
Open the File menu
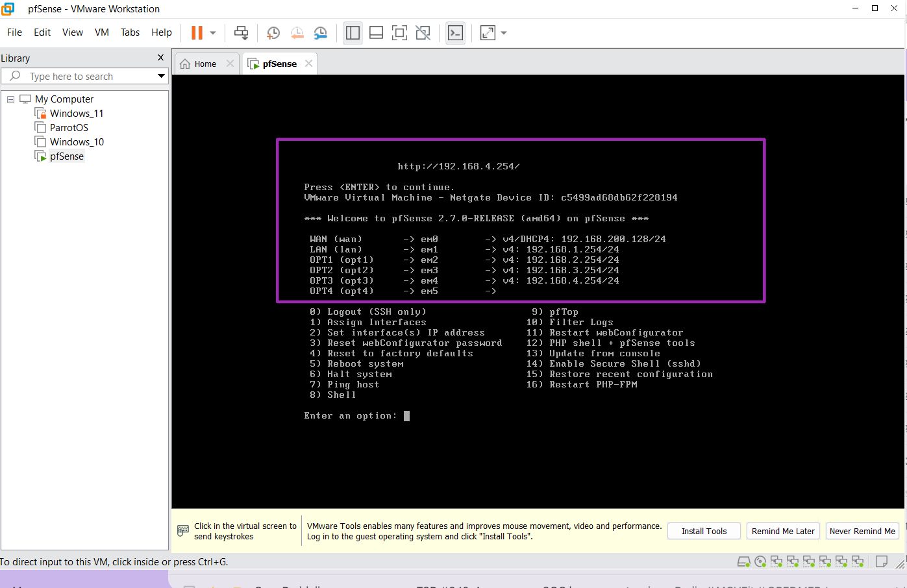coord(14,32)
